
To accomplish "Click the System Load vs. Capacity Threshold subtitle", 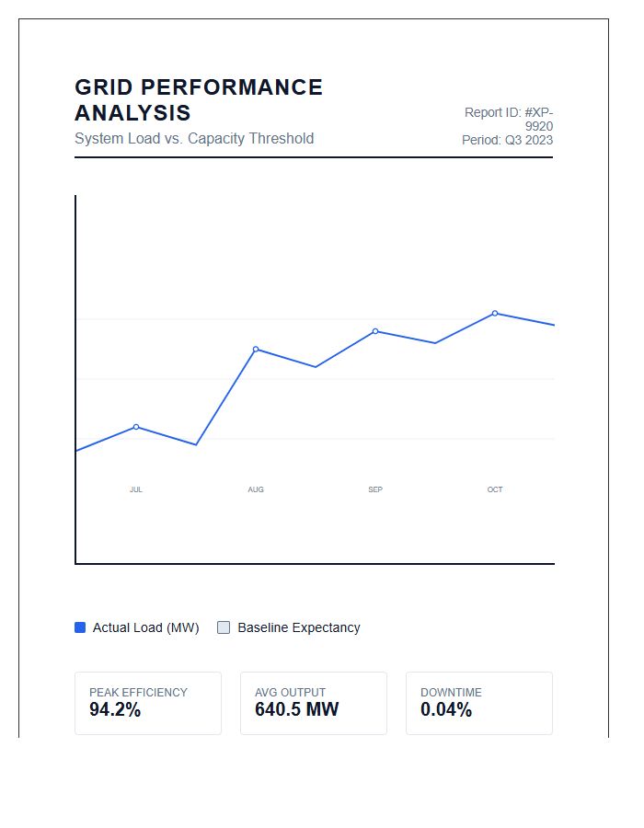I will pyautogui.click(x=194, y=138).
